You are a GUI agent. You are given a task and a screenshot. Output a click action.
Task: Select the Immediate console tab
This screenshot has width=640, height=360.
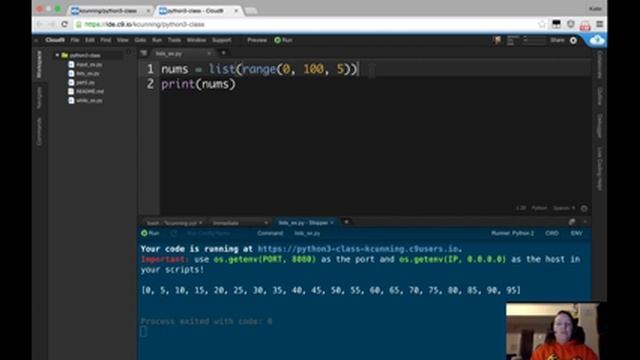tap(240, 223)
